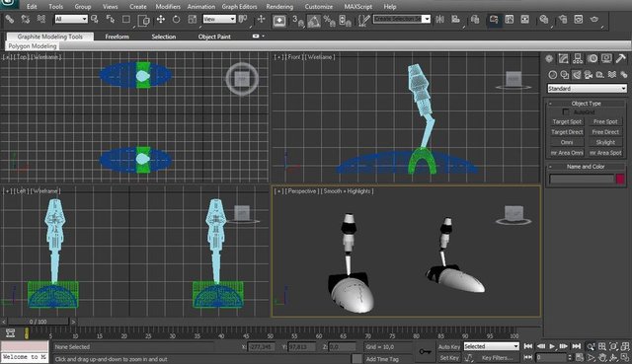Open the Rendered Frame Window icon
632x364 pixels.
(579, 19)
